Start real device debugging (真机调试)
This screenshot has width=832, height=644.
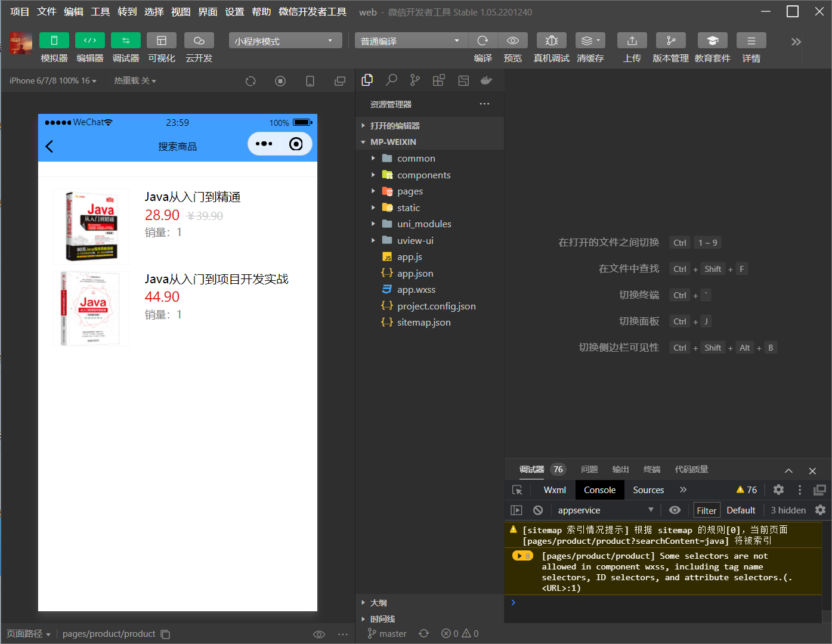(x=552, y=41)
